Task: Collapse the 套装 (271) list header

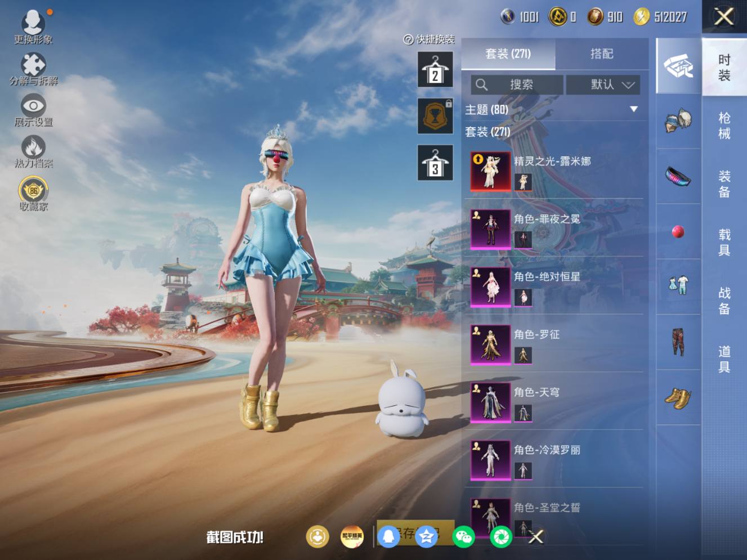Action: (487, 132)
